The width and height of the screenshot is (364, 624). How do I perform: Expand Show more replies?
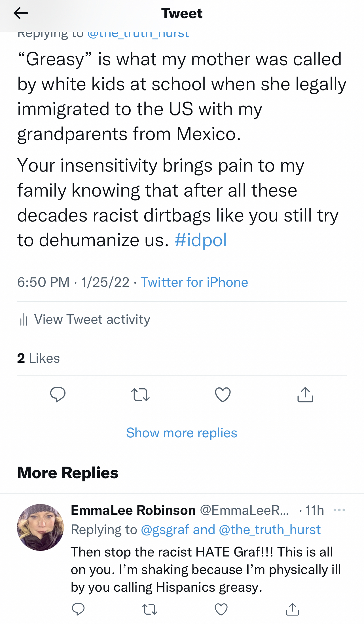tap(182, 433)
